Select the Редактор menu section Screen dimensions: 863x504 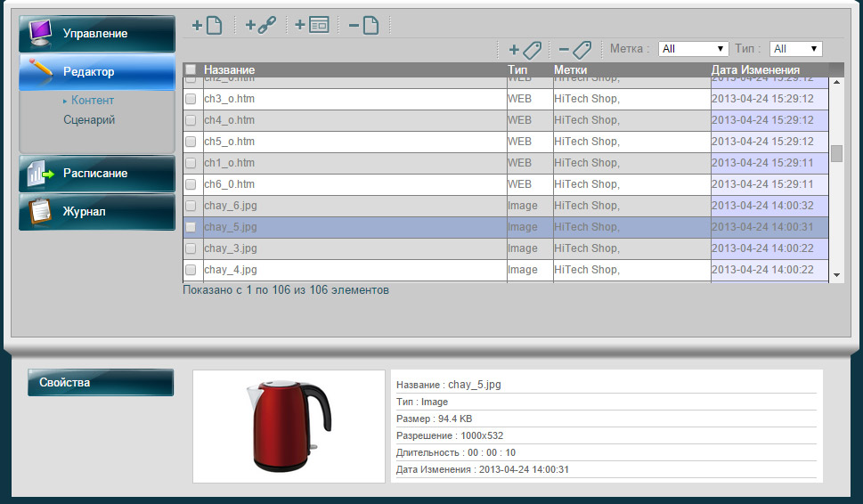point(97,71)
